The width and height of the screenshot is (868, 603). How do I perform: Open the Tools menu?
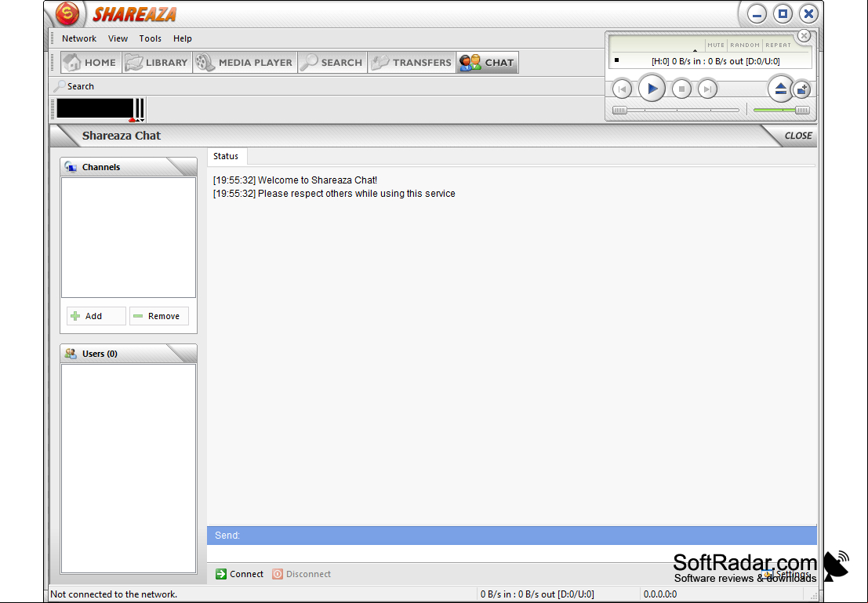tap(150, 38)
